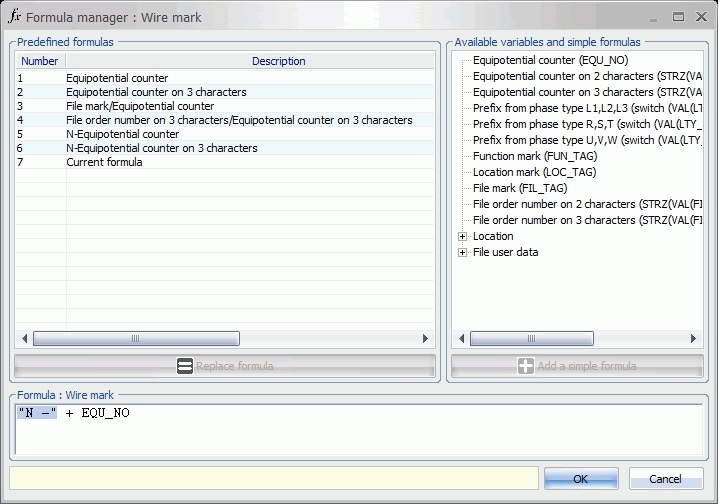Click the Formula manager fx title icon
720x504 pixels.
[14, 17]
